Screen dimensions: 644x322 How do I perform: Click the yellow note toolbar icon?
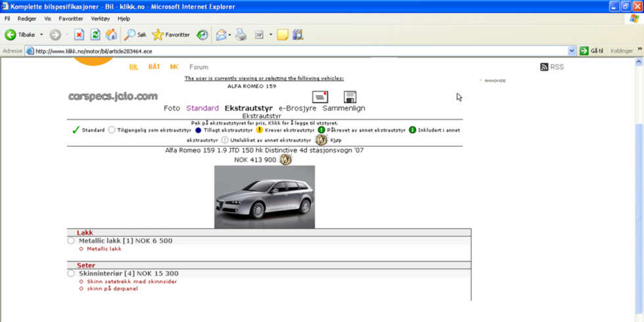[x=282, y=35]
